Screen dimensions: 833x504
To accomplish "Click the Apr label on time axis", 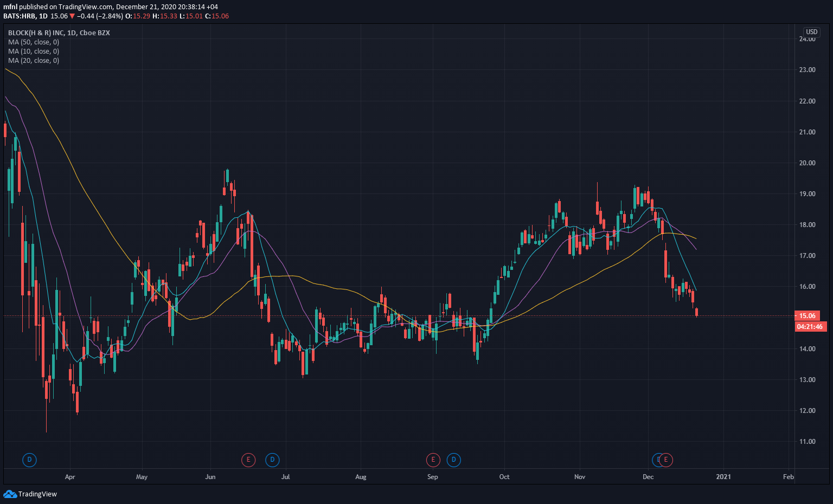I will click(70, 477).
